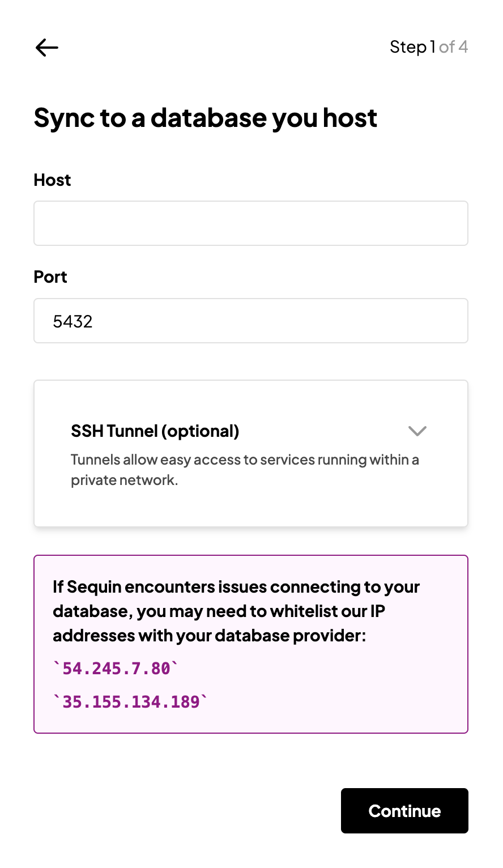Navigate back using the left arrow
This screenshot has height=868, width=503.
coord(46,48)
